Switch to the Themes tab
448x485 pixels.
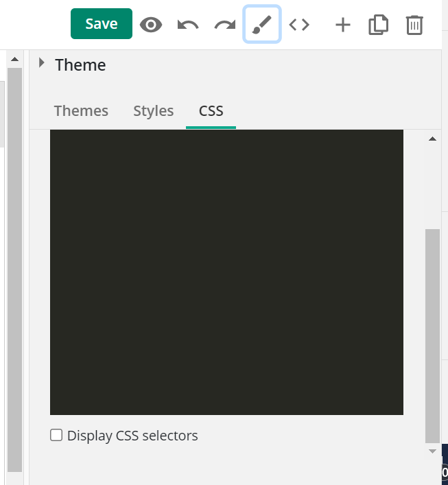click(81, 110)
